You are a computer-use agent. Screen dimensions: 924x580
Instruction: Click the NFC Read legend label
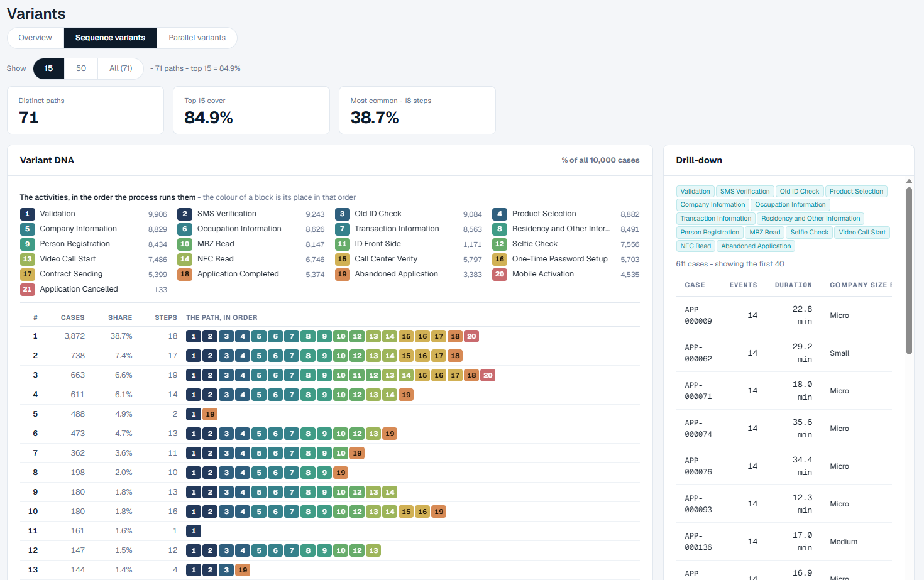(x=216, y=259)
